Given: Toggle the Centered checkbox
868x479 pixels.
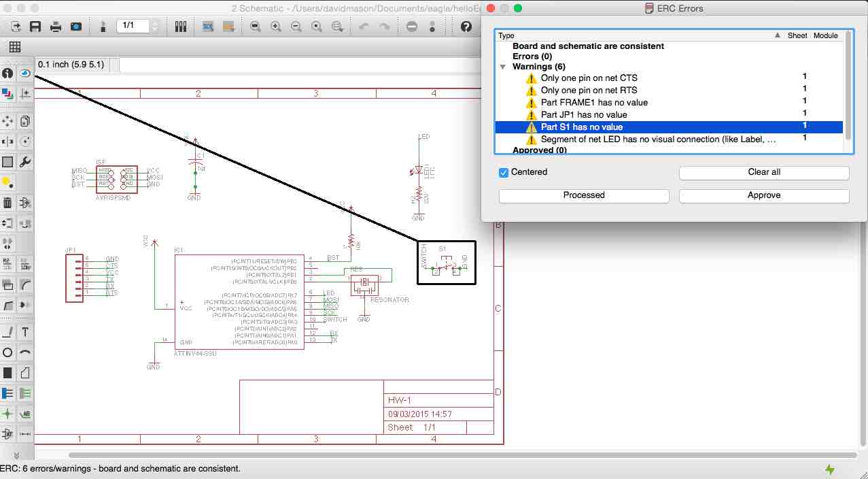Looking at the screenshot, I should coord(504,172).
